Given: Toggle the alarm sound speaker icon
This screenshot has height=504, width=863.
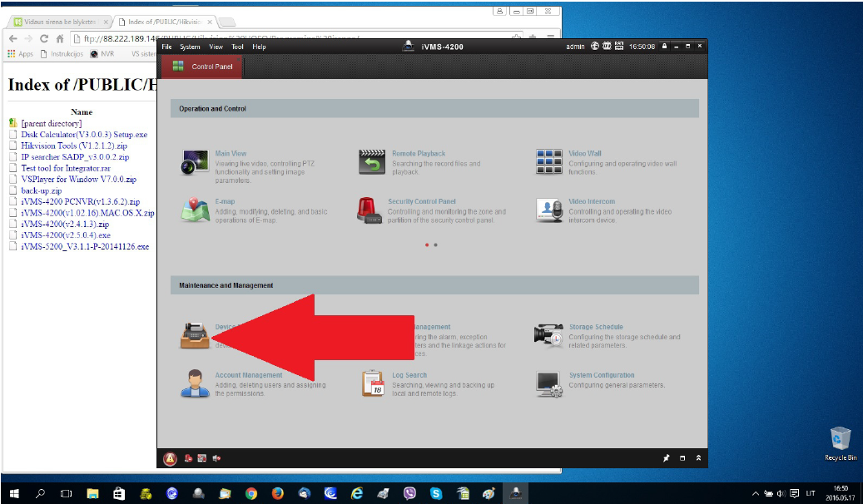Looking at the screenshot, I should [x=216, y=457].
